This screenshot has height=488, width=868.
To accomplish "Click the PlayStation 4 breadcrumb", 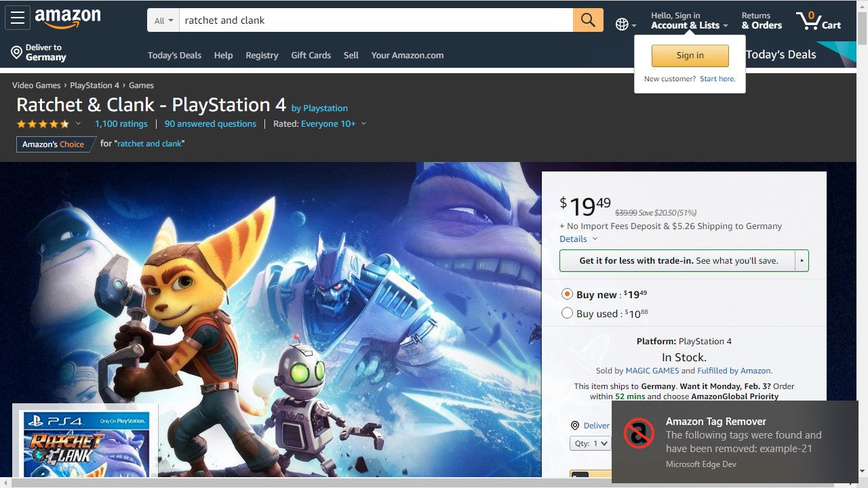I will tap(94, 85).
